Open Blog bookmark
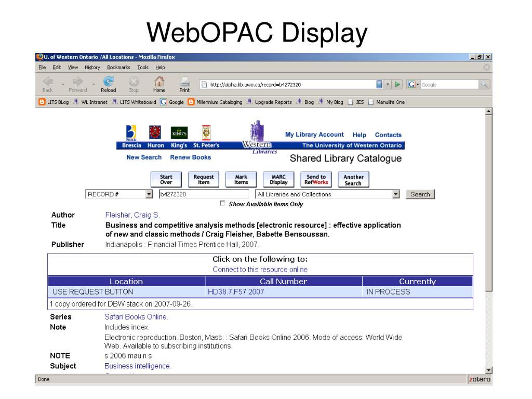Screen dimensions: 532x399 point(304,102)
